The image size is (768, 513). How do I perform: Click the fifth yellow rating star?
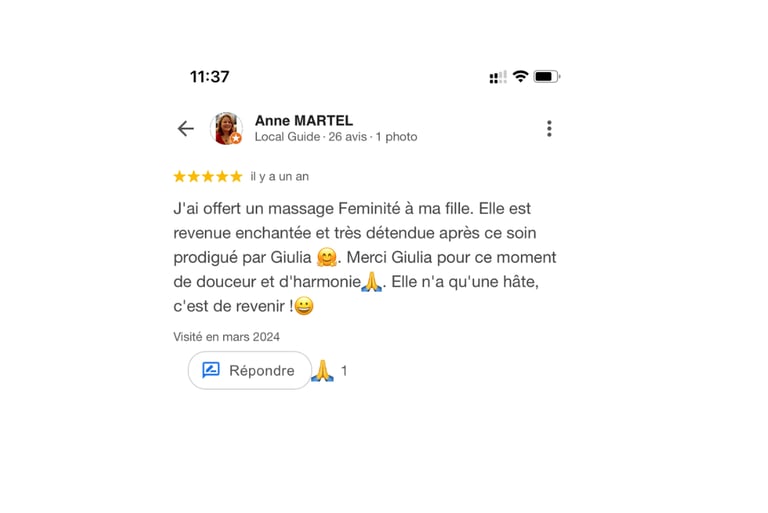(x=236, y=176)
